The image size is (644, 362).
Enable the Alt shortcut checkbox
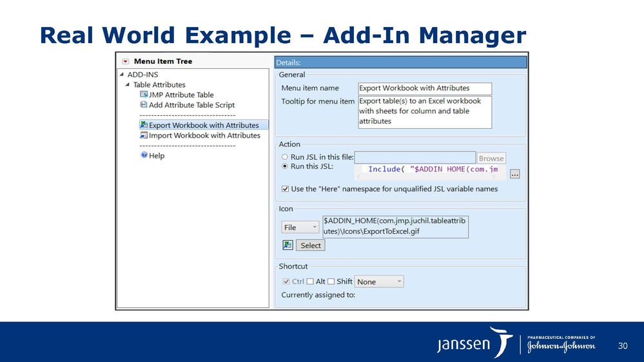click(x=310, y=281)
